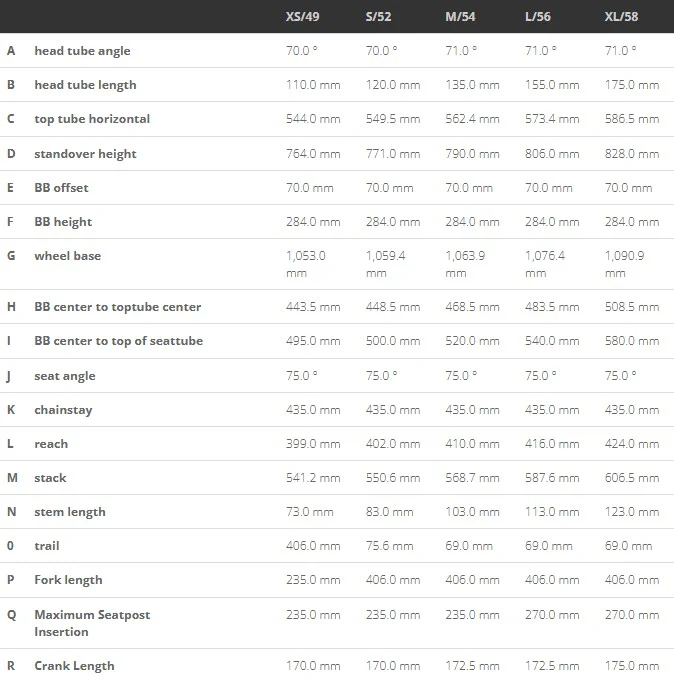Select the L/56 size column header
674x682 pixels.
coord(538,17)
